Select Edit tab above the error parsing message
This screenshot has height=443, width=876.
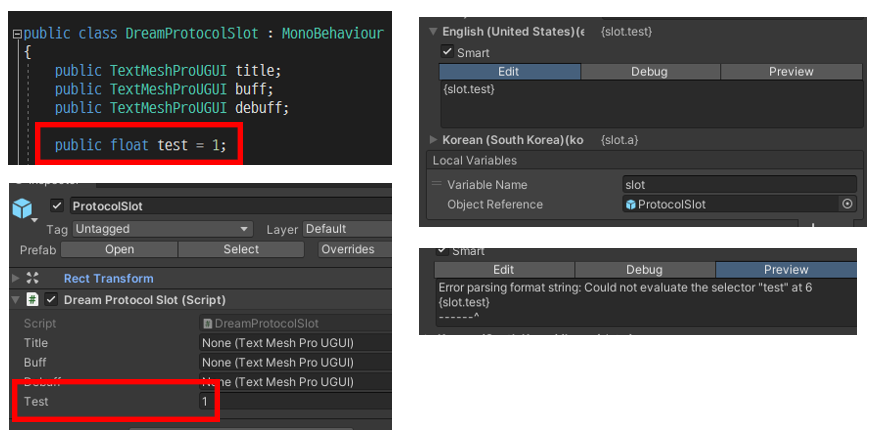pyautogui.click(x=504, y=270)
